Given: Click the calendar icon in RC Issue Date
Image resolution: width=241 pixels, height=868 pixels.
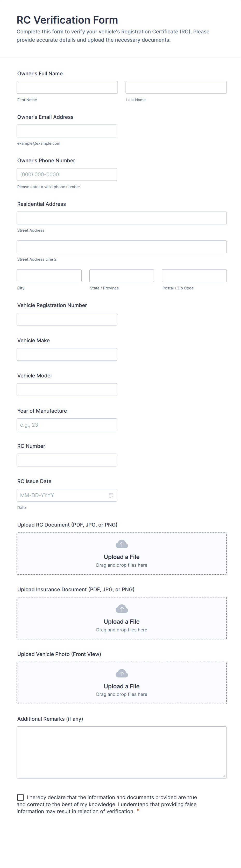Looking at the screenshot, I should pyautogui.click(x=111, y=495).
